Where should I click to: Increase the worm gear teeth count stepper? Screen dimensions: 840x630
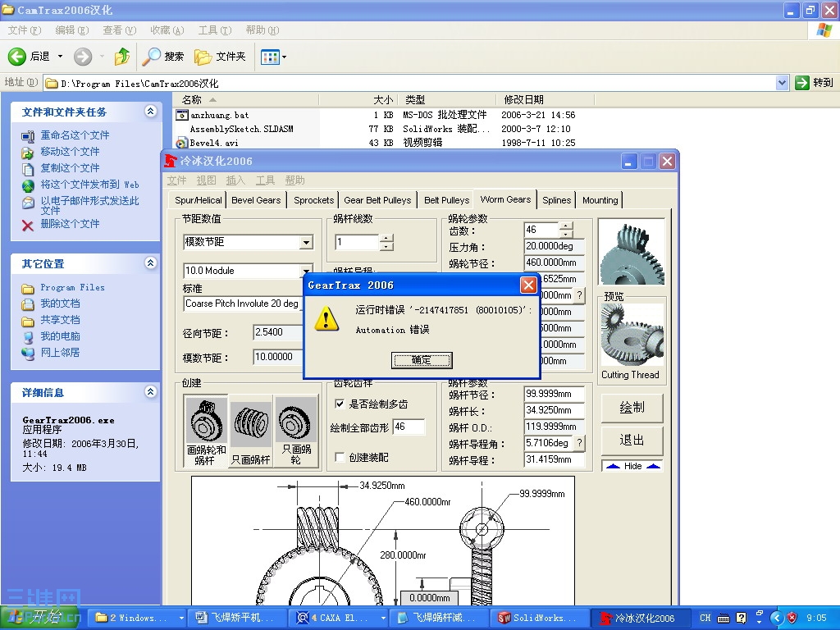566,226
